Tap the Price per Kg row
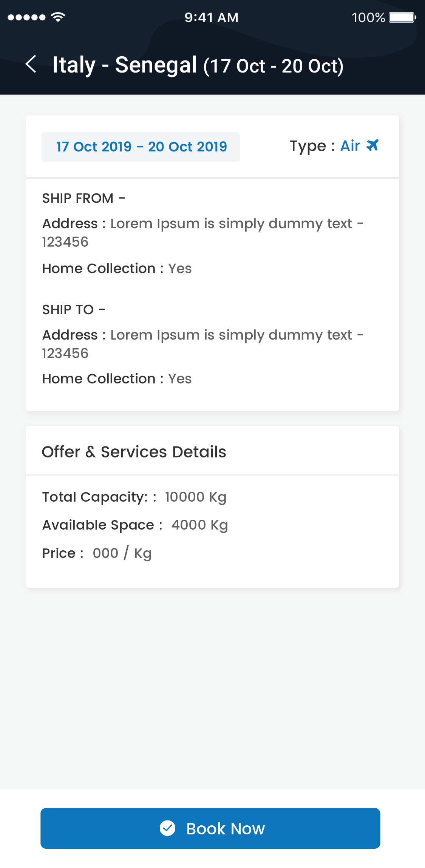 click(97, 553)
